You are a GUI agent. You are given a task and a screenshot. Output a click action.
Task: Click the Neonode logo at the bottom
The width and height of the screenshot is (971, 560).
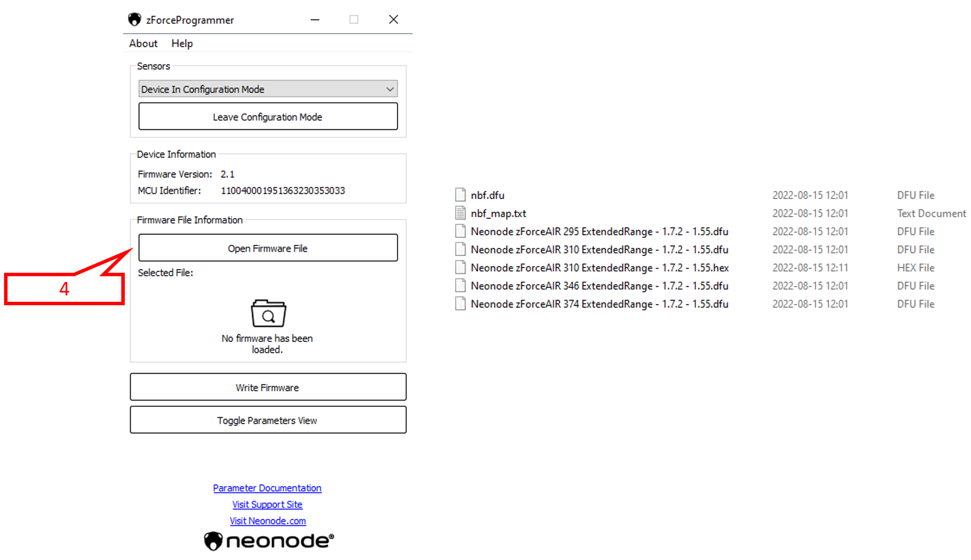(269, 541)
